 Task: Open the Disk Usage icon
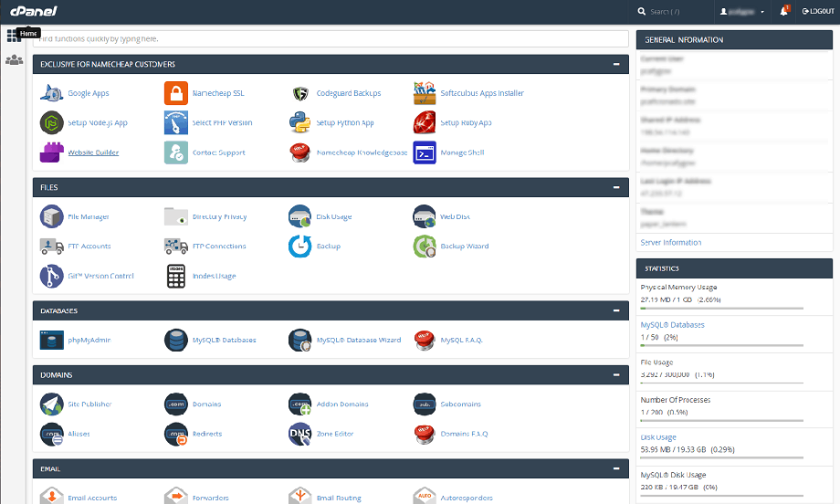pos(300,217)
